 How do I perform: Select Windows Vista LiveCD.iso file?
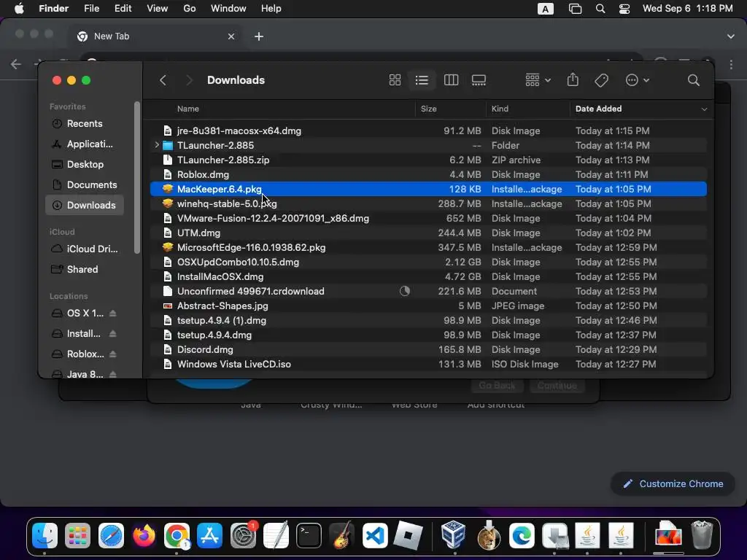coord(428,365)
